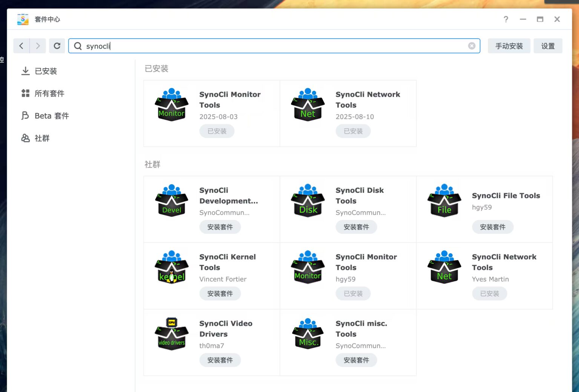Install SynoCli Video Drivers package

coord(220,360)
